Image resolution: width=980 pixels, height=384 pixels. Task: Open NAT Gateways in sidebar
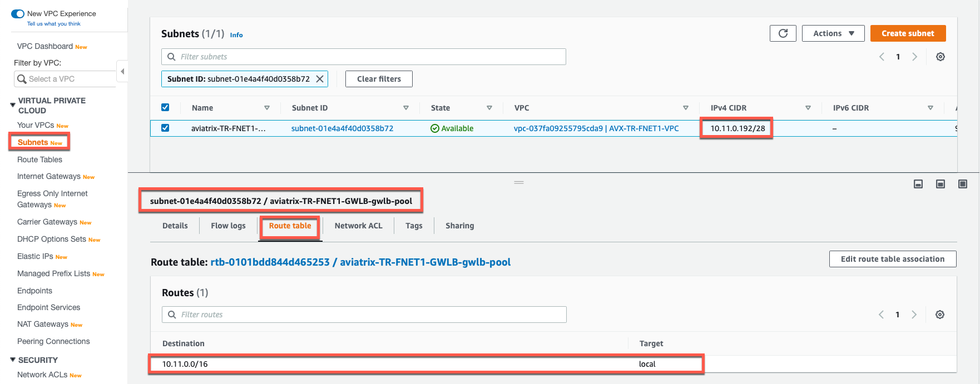[x=43, y=324]
